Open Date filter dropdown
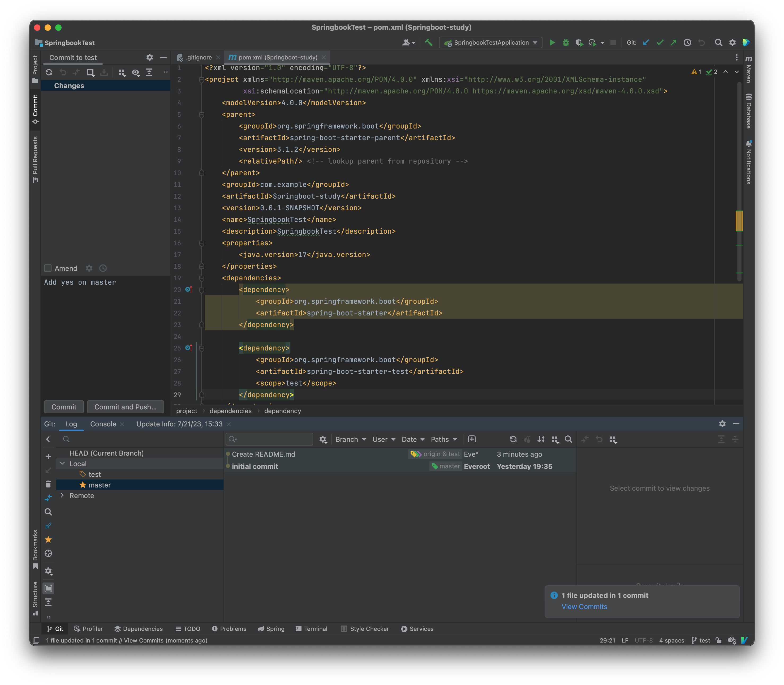 413,439
